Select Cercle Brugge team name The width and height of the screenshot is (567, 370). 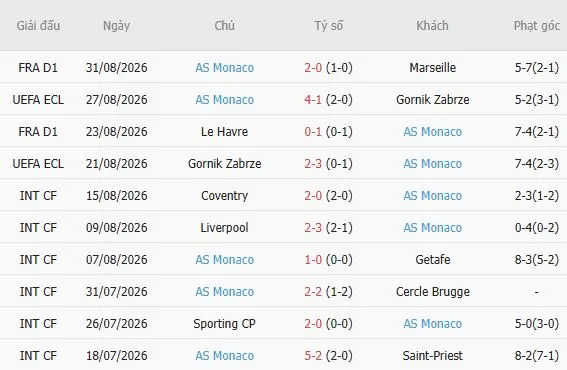coord(432,292)
